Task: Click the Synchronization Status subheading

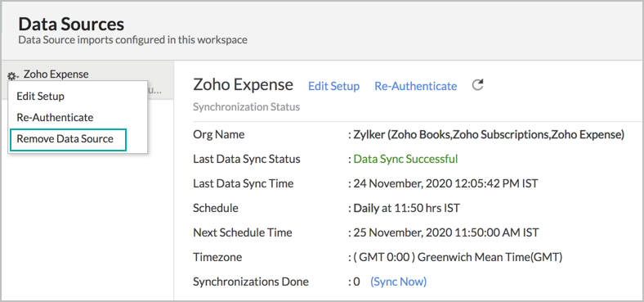Action: pos(247,107)
